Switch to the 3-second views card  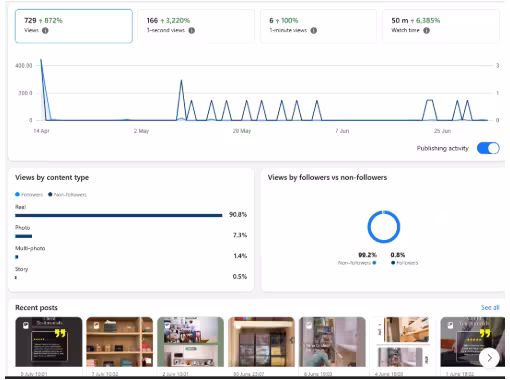click(196, 26)
